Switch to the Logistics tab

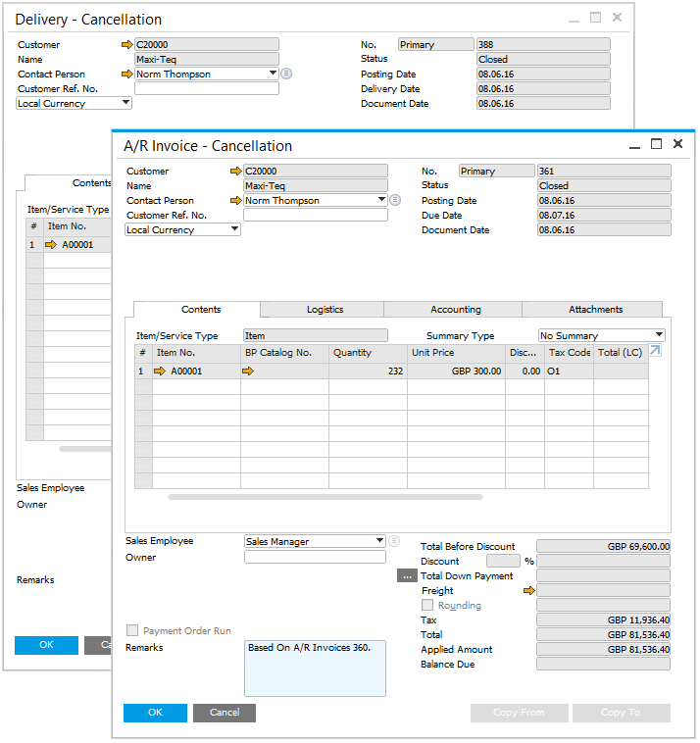(x=325, y=309)
